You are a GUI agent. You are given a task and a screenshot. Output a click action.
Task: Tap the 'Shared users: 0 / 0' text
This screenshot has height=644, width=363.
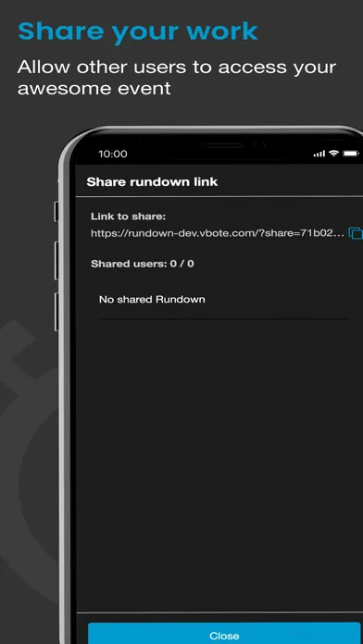pos(143,264)
